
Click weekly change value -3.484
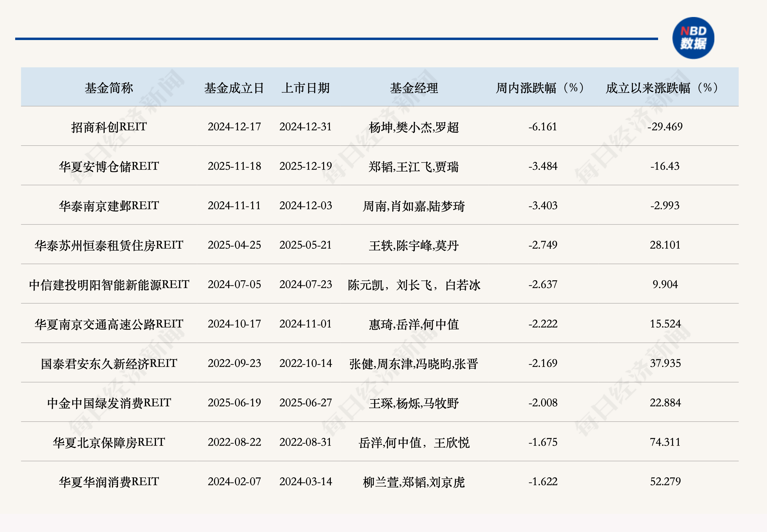[542, 166]
